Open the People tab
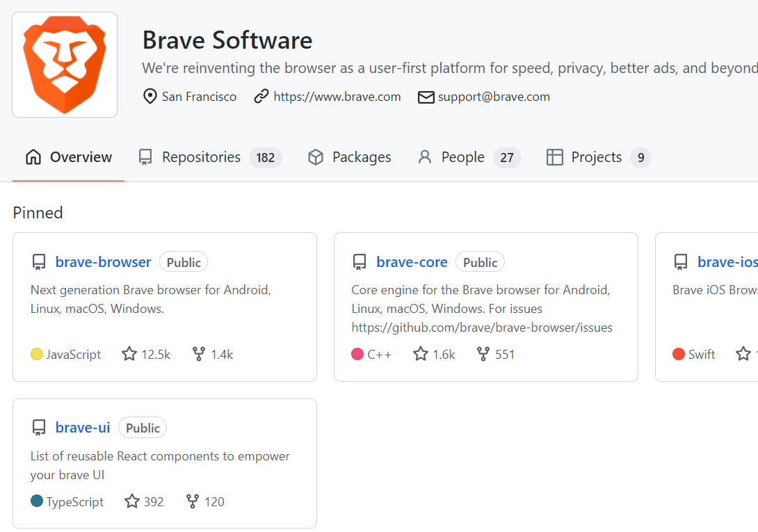The width and height of the screenshot is (758, 532). click(469, 157)
